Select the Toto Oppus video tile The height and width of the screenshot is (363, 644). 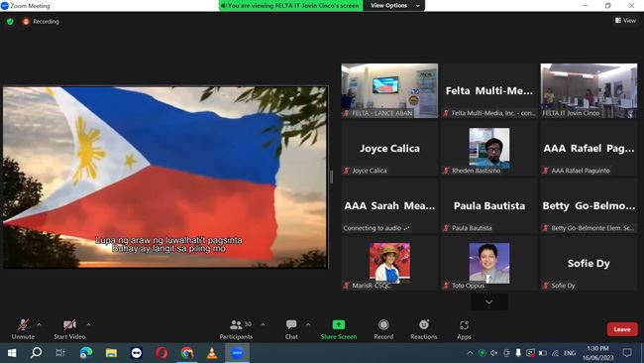(x=489, y=263)
